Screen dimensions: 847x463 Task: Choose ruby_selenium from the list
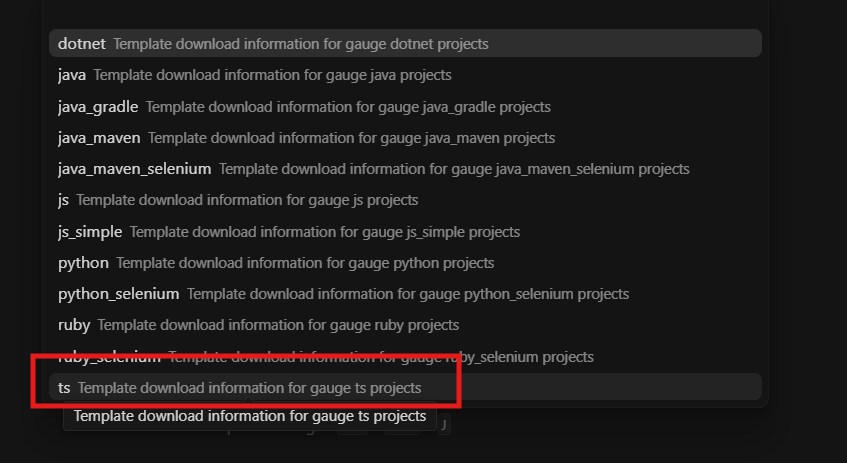click(x=405, y=357)
